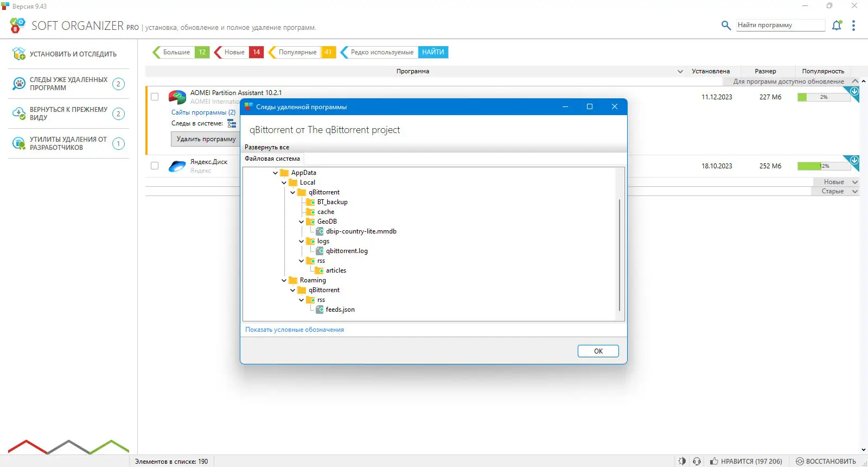
Task: Click the dbip-country-lite.mmdb file icon
Action: (x=320, y=231)
